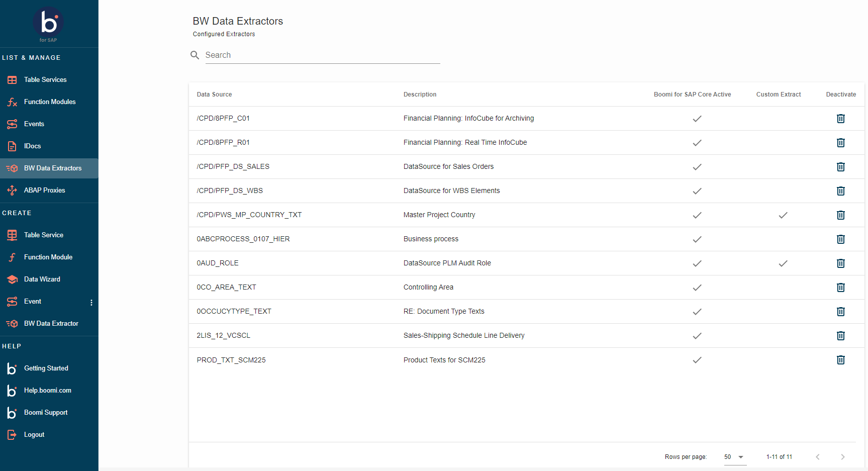Click Custom Extract checkmark for 0AUD_ROLE
This screenshot has height=471, width=868.
click(783, 263)
